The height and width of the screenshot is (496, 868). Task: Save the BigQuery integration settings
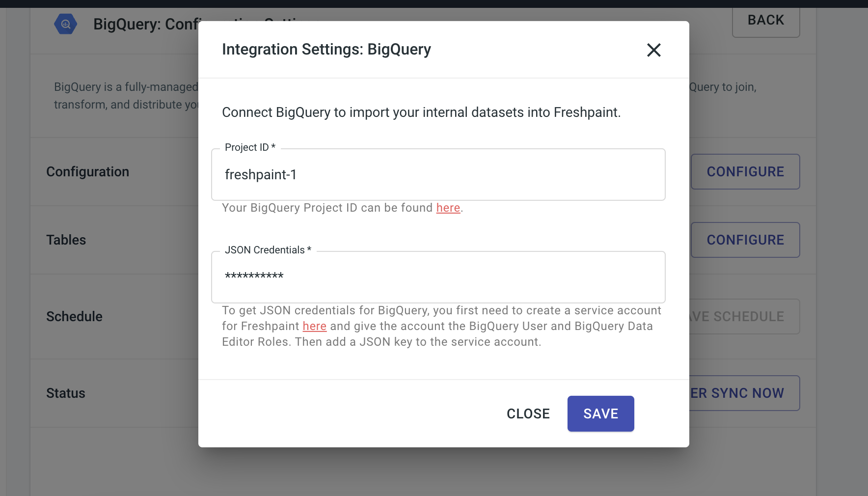600,413
